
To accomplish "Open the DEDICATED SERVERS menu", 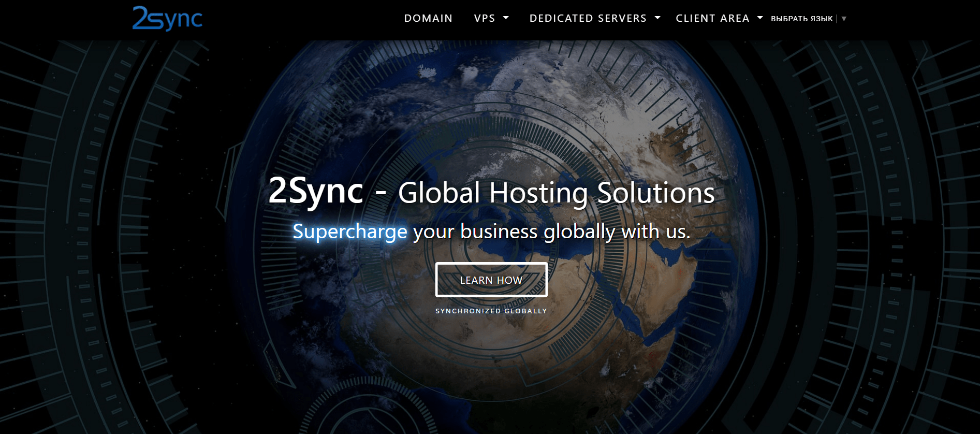I will tap(588, 18).
